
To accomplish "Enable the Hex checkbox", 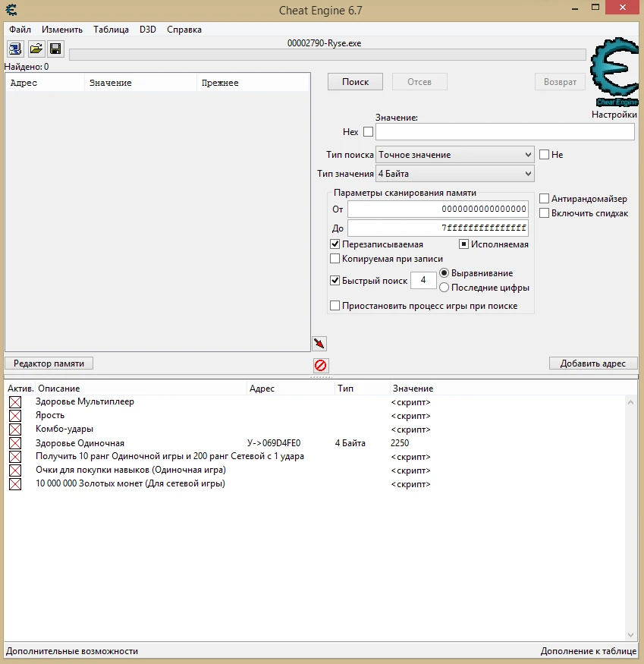I will click(x=369, y=131).
